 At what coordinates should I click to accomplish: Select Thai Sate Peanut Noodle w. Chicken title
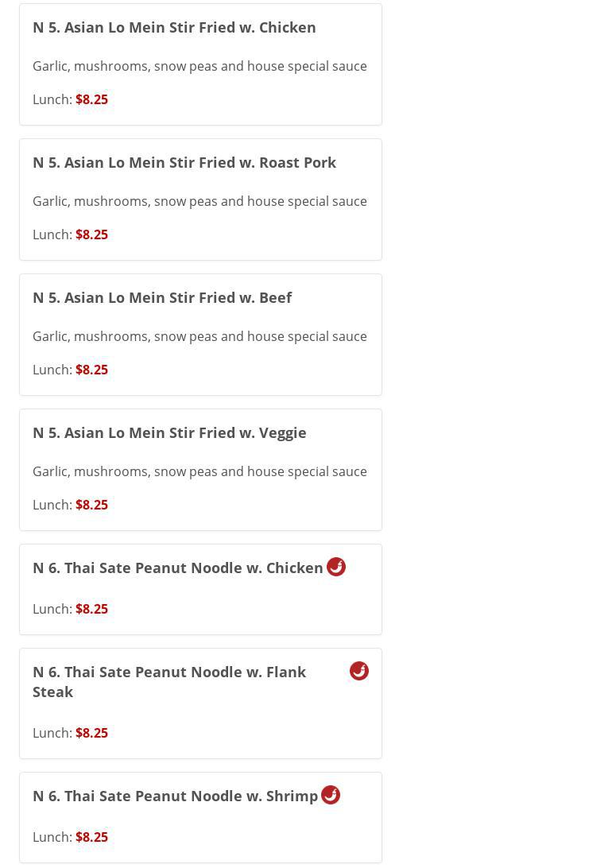click(178, 568)
